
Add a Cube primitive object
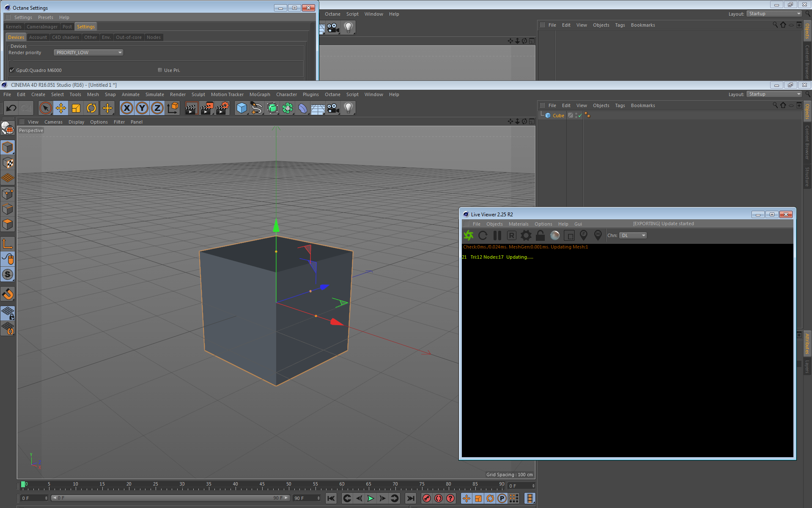coord(241,108)
